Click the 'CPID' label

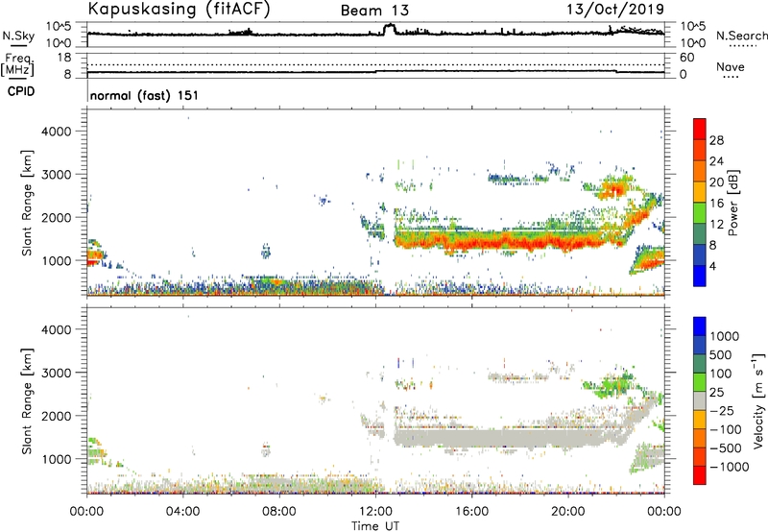(x=21, y=91)
